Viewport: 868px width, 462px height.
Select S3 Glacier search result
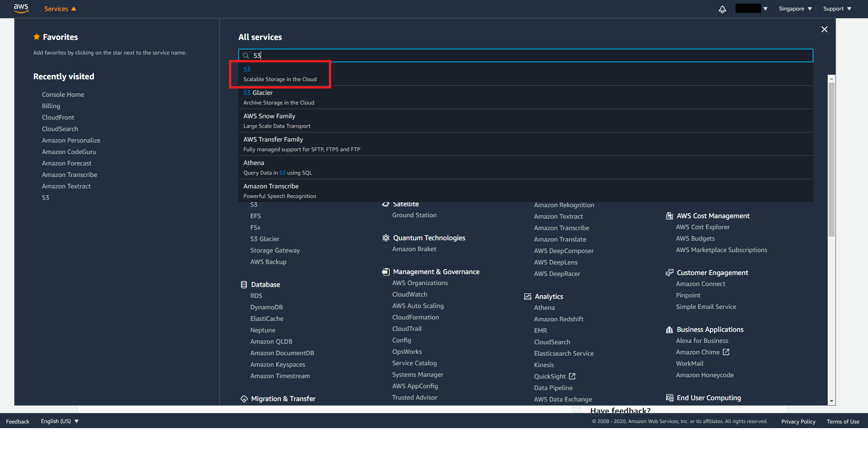525,97
